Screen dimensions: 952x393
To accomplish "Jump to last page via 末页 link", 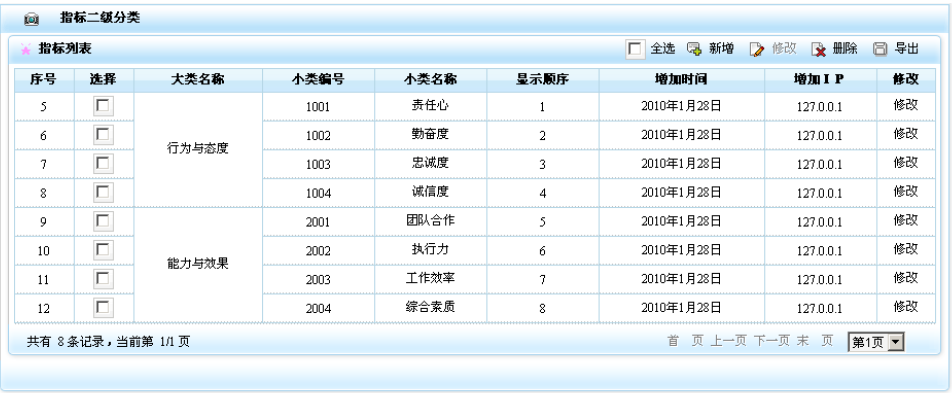I will pos(815,341).
